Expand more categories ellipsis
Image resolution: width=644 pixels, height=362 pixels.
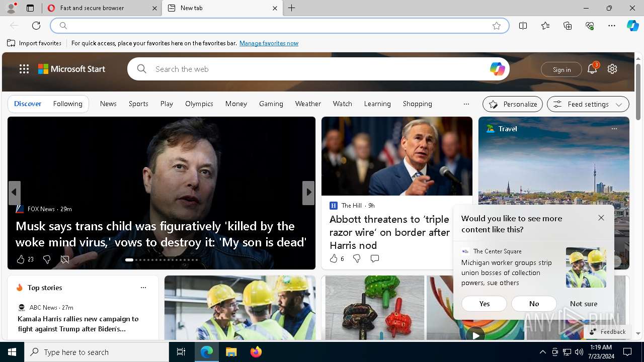[466, 104]
